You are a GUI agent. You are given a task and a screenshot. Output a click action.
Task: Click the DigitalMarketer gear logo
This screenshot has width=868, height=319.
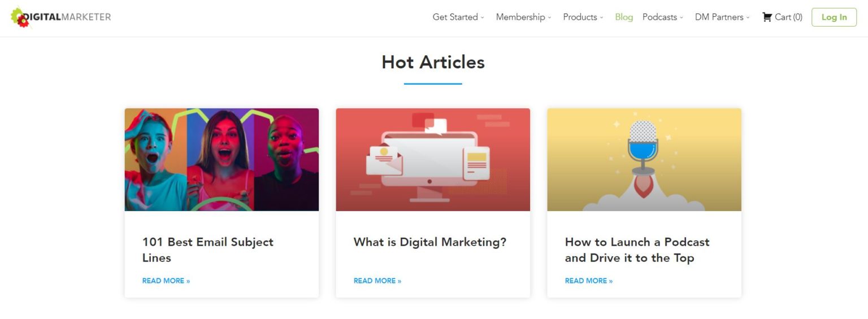pos(20,18)
